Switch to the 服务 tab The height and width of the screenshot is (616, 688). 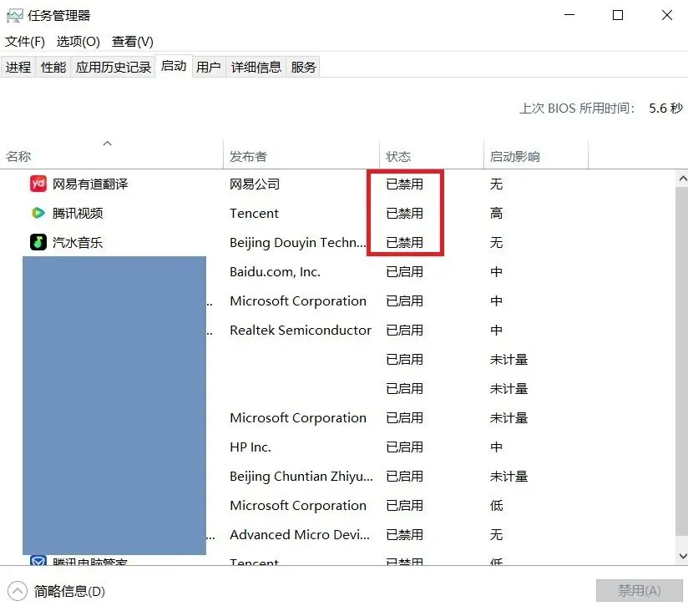[303, 67]
